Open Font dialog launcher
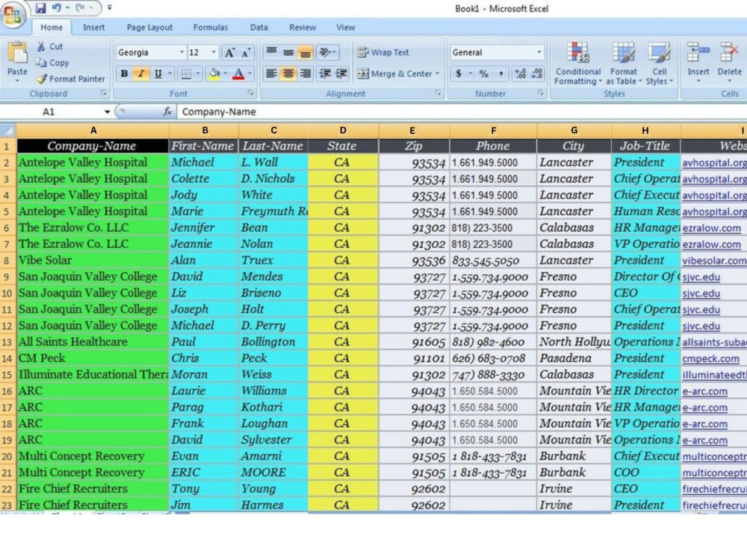Viewport: 747px width, 560px height. point(250,93)
